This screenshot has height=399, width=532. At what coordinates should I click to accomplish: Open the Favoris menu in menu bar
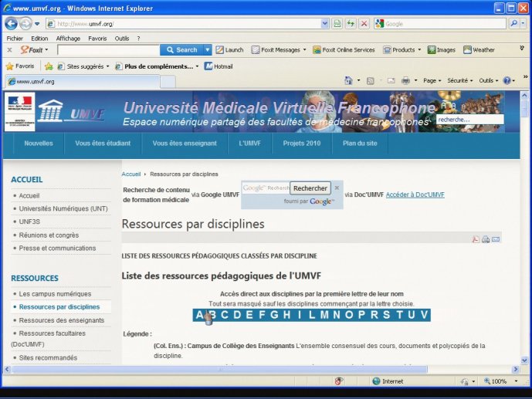97,39
